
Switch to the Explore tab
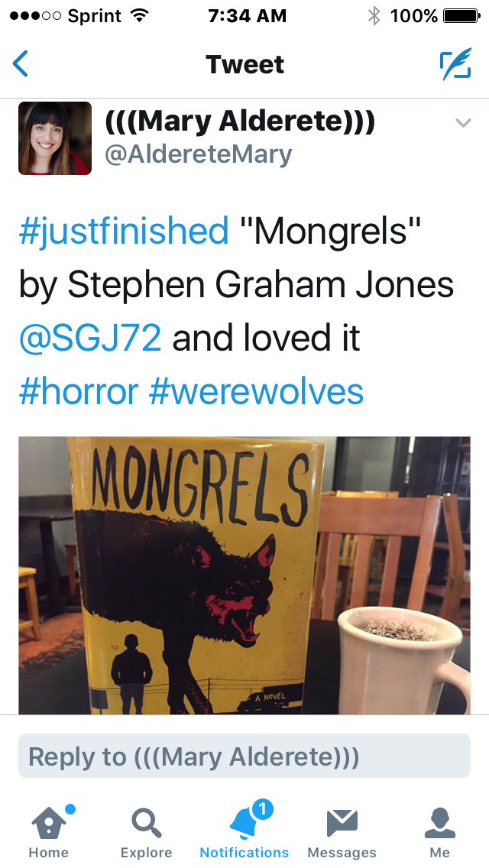coord(146,831)
